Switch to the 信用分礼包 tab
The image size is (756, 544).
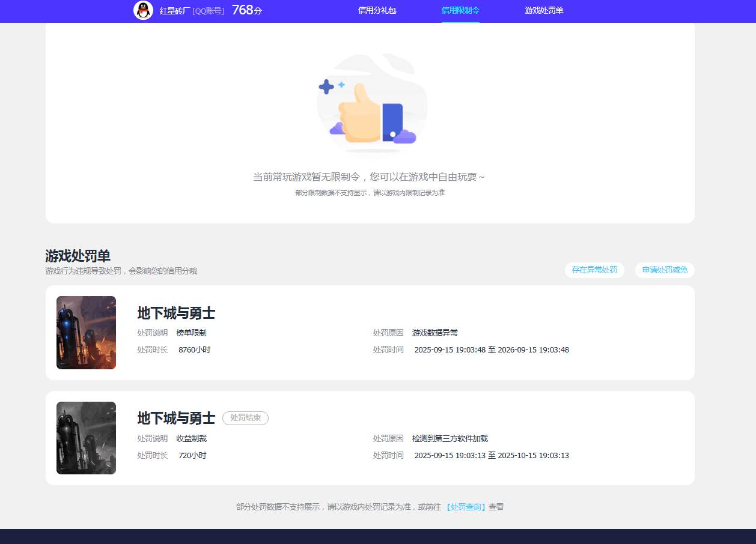pos(377,10)
